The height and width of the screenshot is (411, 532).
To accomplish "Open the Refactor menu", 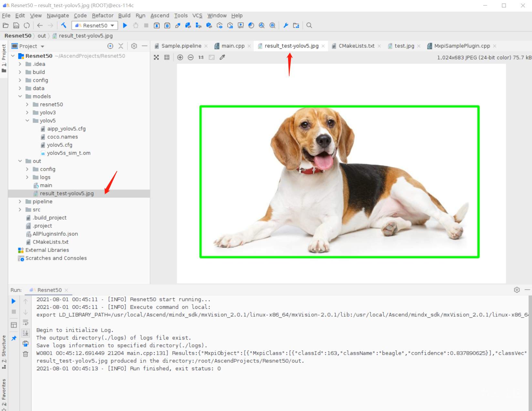I will pos(102,16).
